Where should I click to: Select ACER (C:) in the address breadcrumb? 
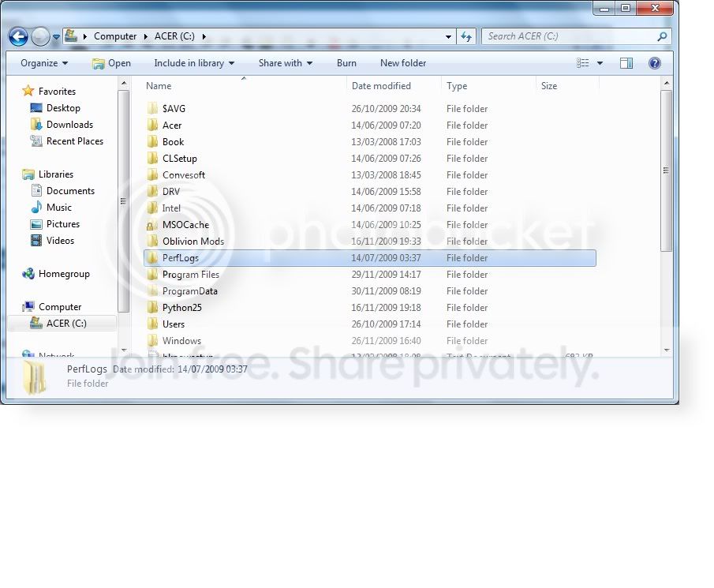point(174,36)
